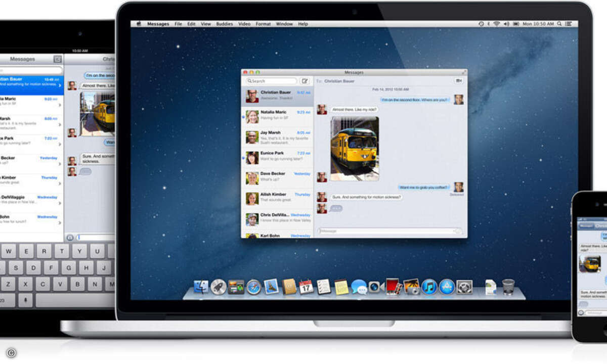Open Calendar icon showing 17
The image size is (607, 364).
[306, 287]
